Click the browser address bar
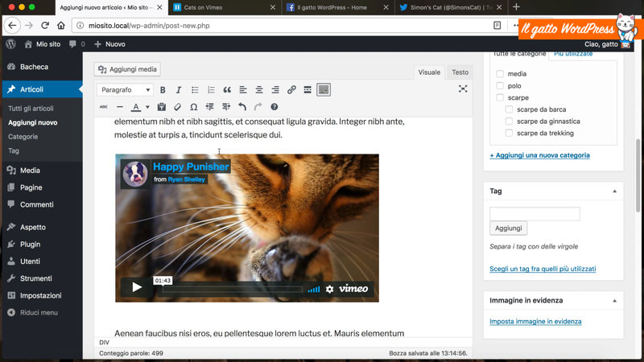This screenshot has width=644, height=362. click(x=285, y=26)
